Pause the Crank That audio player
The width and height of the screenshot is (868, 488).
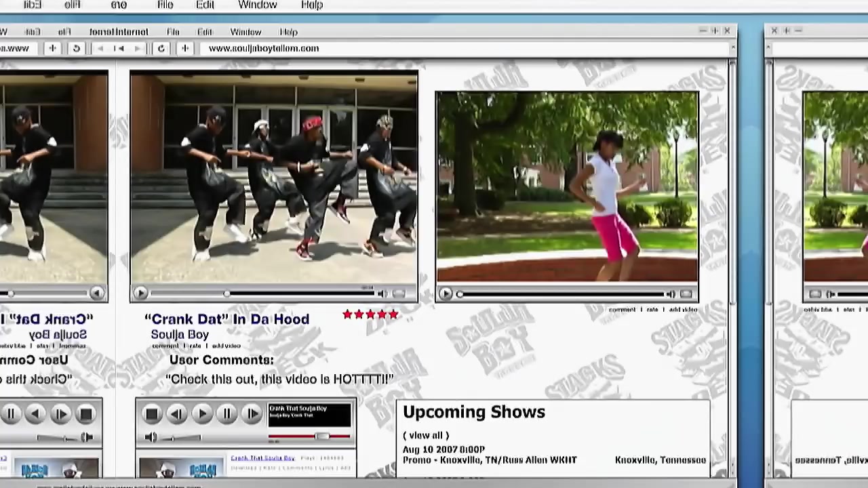pos(227,413)
